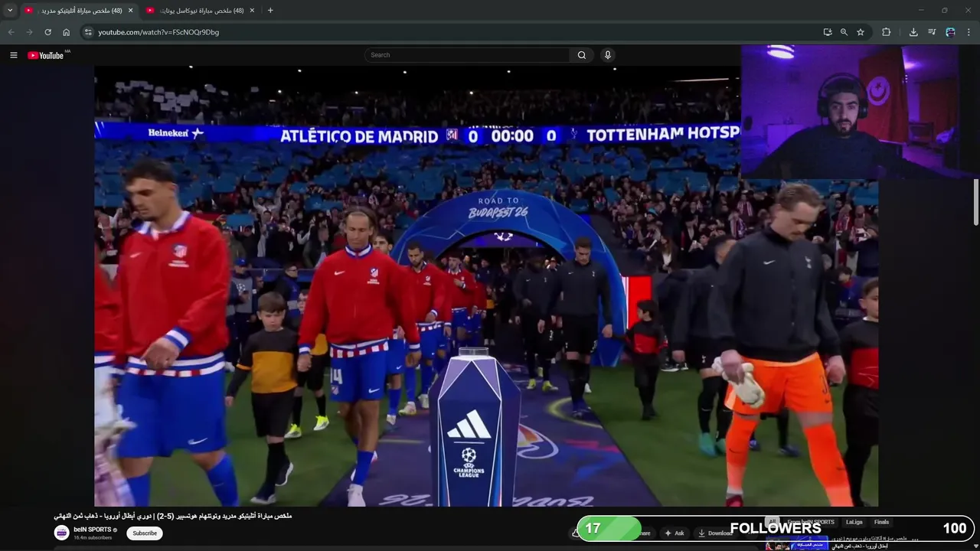Image resolution: width=980 pixels, height=551 pixels.
Task: Open the browser profile avatar
Action: point(950,32)
